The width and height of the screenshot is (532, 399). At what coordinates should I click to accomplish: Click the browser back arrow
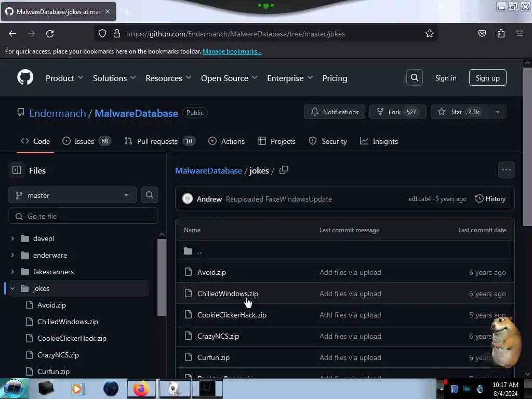coord(12,34)
